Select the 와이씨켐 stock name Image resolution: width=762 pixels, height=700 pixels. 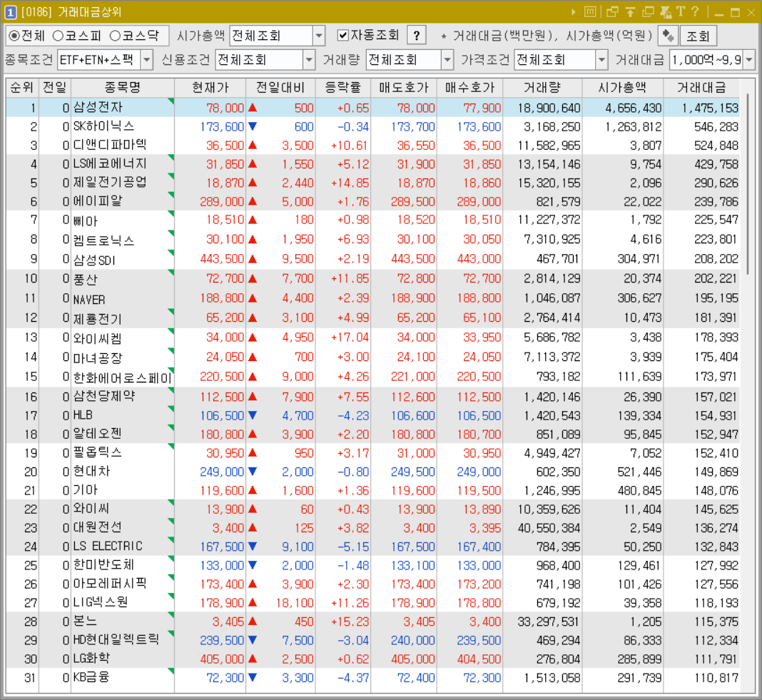coord(97,338)
